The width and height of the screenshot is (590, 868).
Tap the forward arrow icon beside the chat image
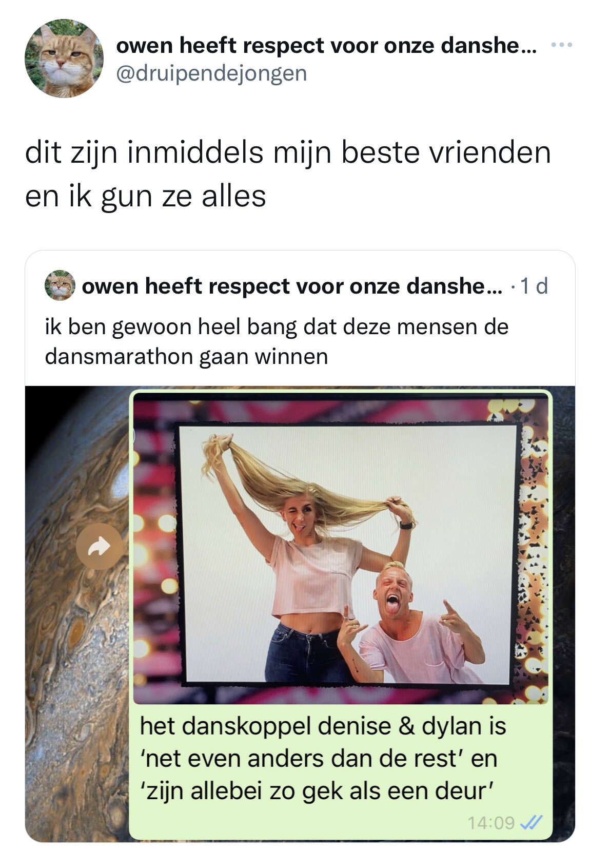point(99,546)
